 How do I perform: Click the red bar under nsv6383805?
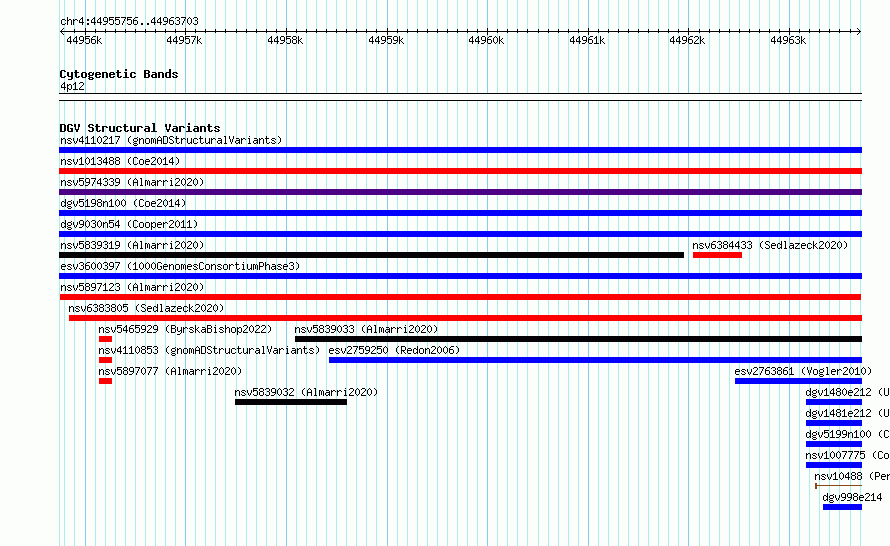click(x=465, y=318)
